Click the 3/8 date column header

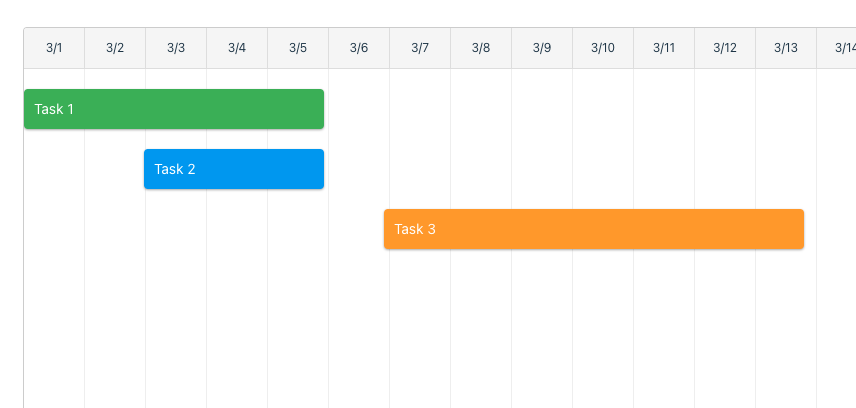(x=481, y=48)
